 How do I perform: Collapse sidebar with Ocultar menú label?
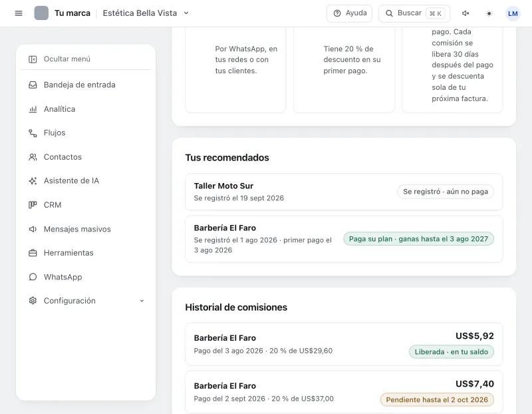pyautogui.click(x=67, y=59)
